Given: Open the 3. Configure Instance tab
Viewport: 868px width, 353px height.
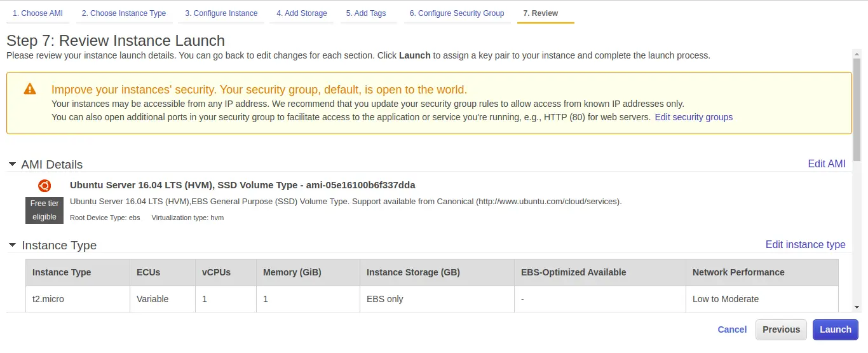Looking at the screenshot, I should 221,13.
